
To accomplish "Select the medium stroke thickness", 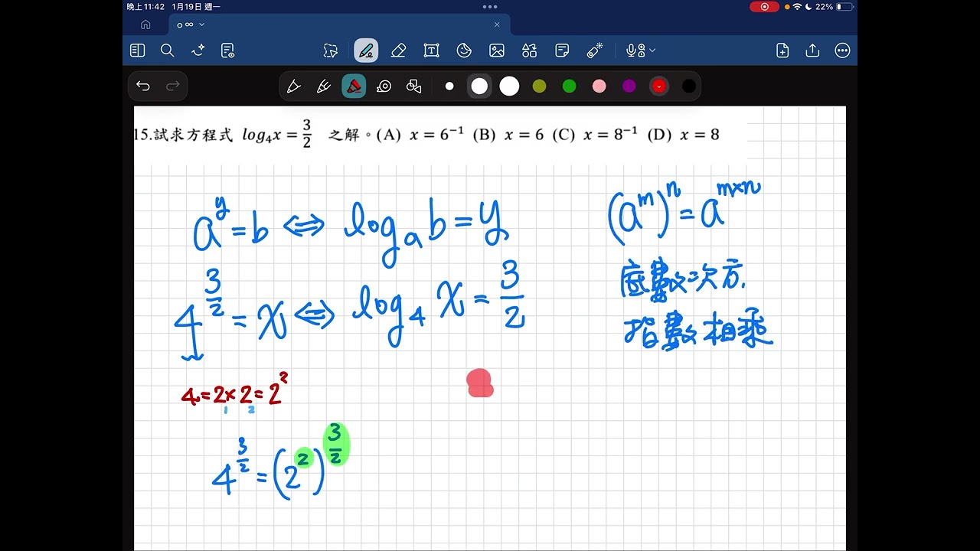I will [479, 86].
